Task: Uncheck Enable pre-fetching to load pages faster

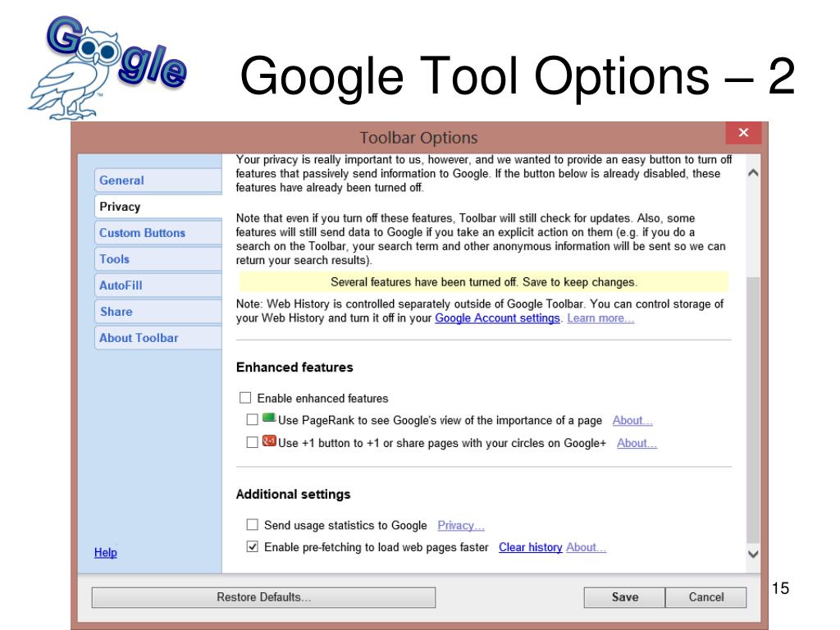Action: pos(253,546)
